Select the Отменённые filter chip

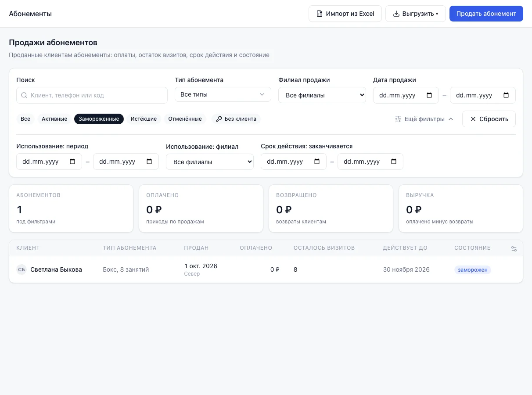(185, 119)
